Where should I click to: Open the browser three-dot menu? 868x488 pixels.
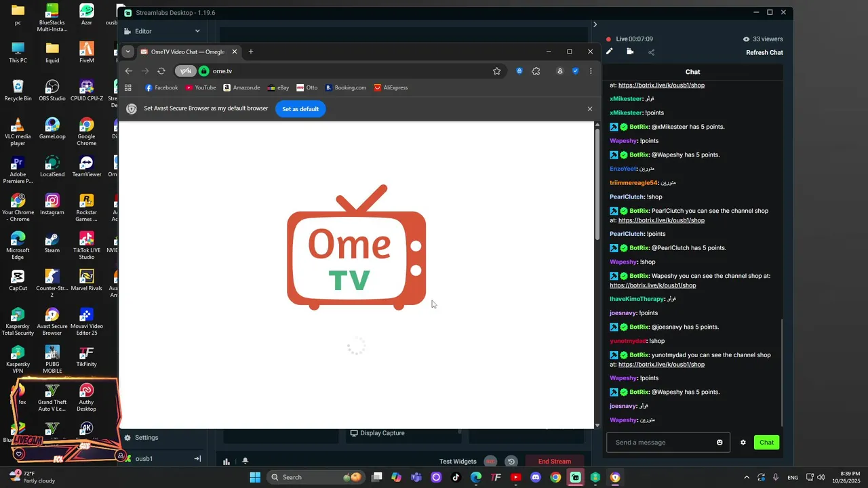[591, 71]
